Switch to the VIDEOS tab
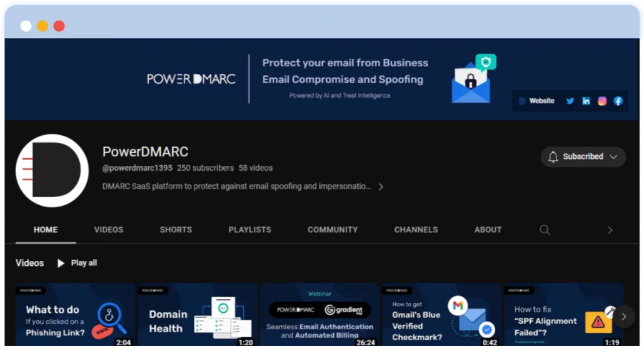 point(108,230)
